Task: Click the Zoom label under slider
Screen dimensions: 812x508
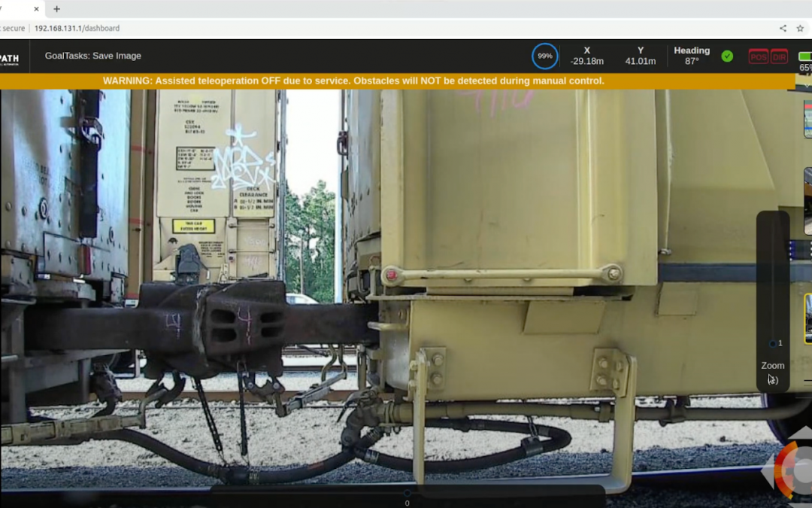Action: [x=772, y=366]
